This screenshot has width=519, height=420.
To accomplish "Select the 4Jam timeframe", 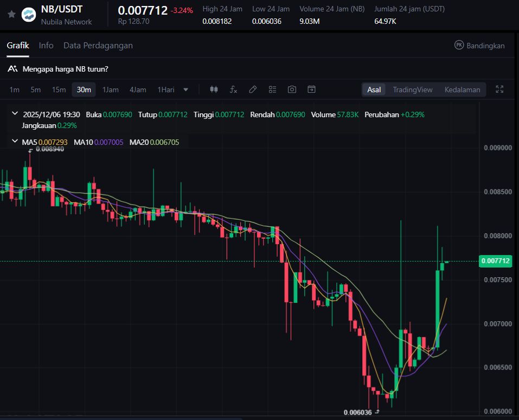I will click(138, 90).
